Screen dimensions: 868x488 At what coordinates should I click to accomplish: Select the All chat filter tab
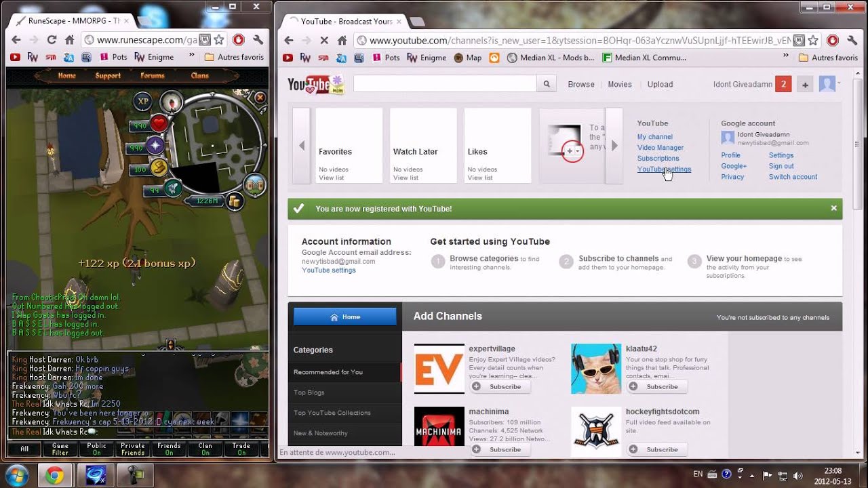pos(24,449)
